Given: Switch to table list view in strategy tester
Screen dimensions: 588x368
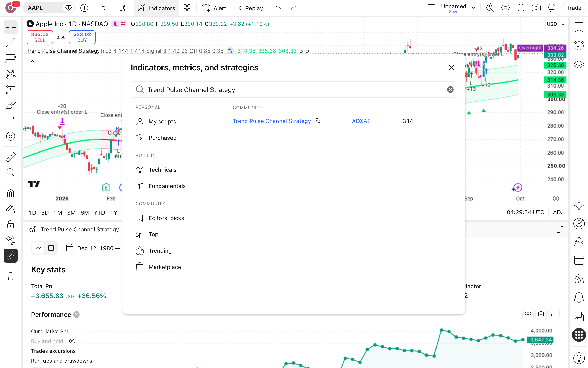Looking at the screenshot, I should (51, 248).
